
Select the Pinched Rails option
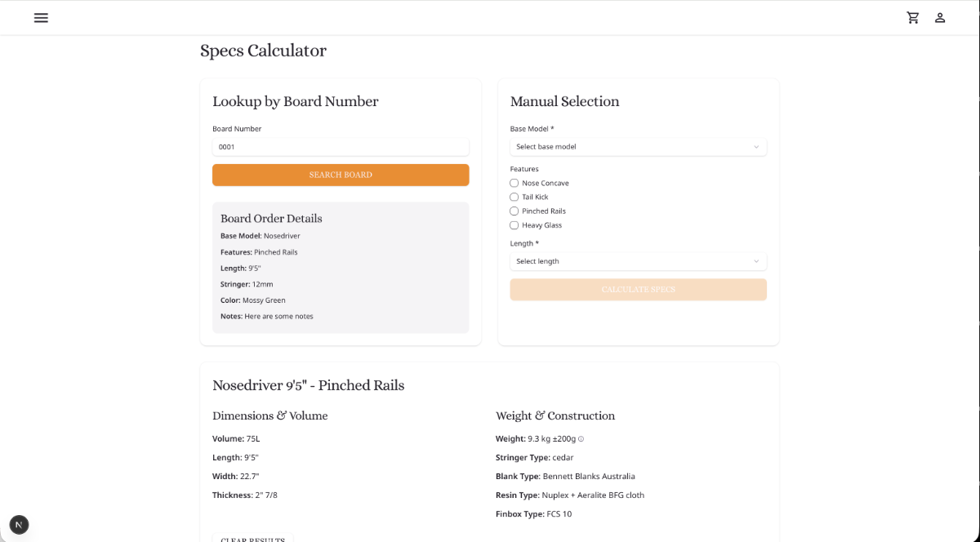(514, 211)
